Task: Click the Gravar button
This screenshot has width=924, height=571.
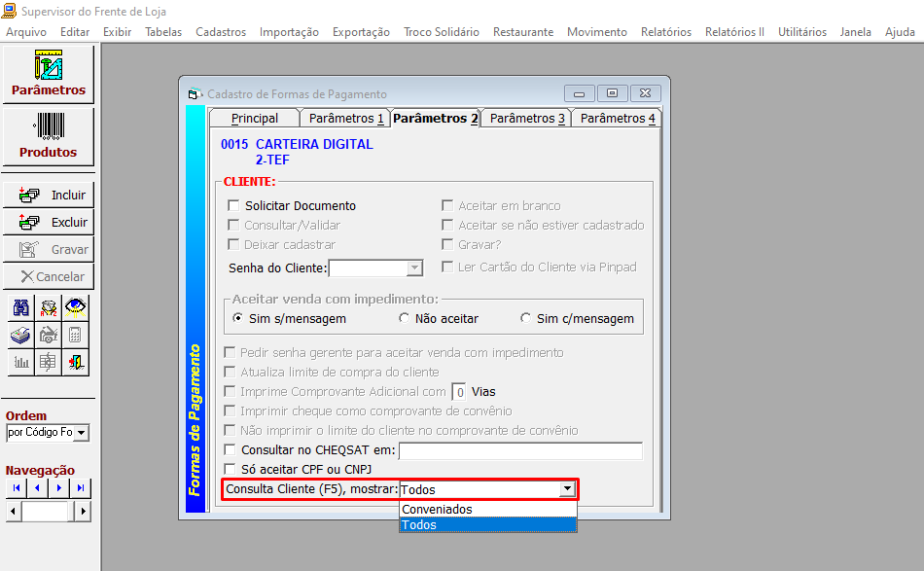Action: [49, 249]
